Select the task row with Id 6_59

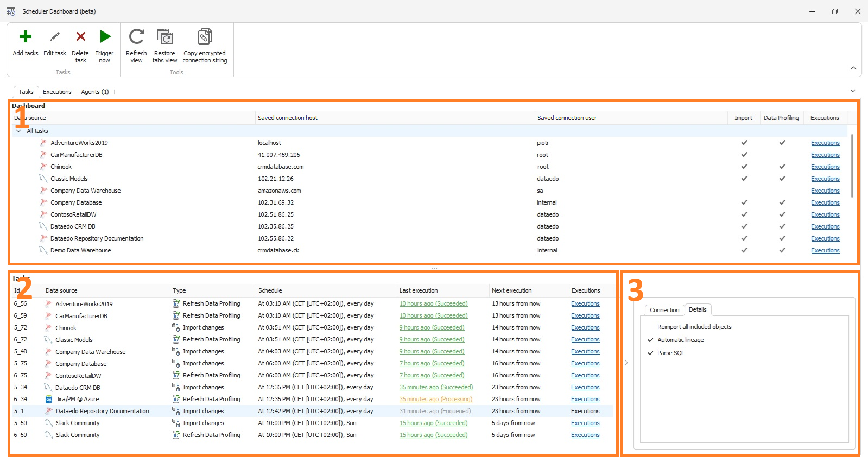tap(312, 315)
